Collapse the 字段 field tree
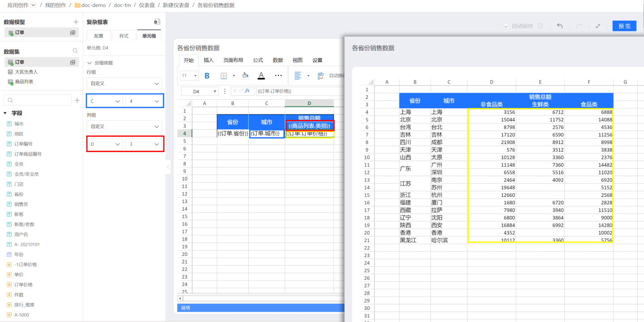 [5, 113]
